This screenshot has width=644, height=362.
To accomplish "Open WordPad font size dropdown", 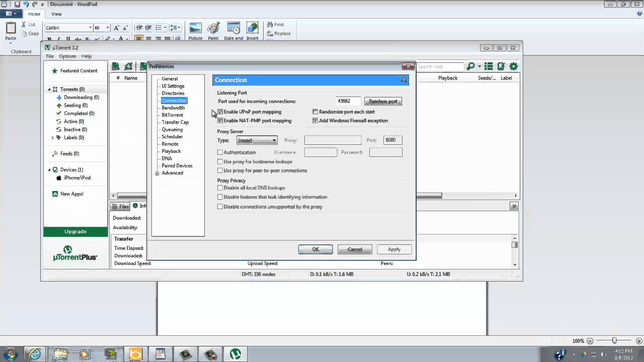I will pyautogui.click(x=108, y=28).
